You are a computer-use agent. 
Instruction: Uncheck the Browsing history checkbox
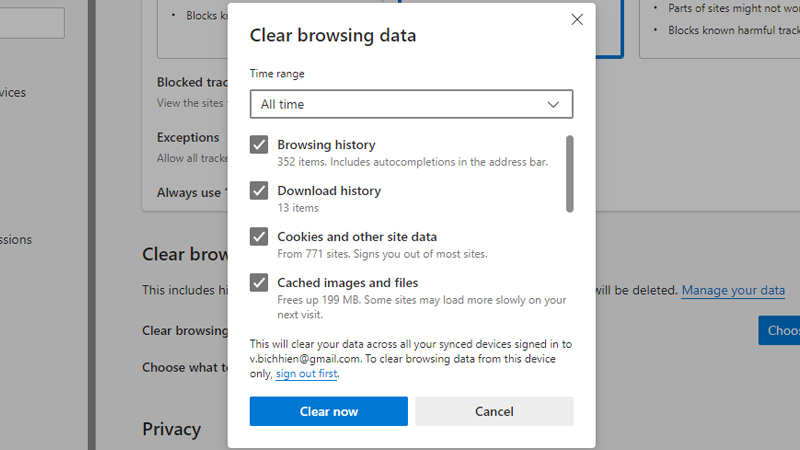[x=259, y=145]
